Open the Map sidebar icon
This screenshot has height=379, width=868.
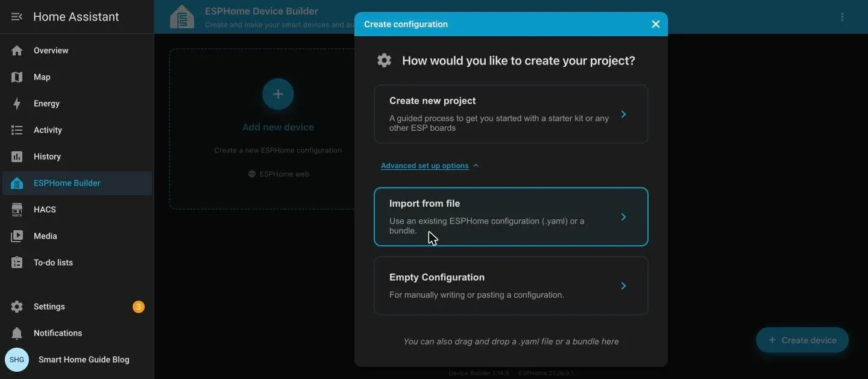pyautogui.click(x=17, y=77)
